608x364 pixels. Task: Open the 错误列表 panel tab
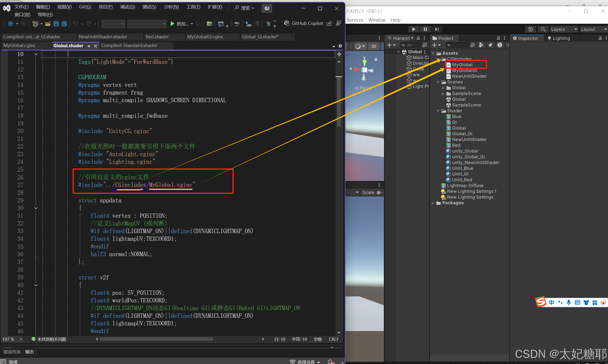(12, 352)
